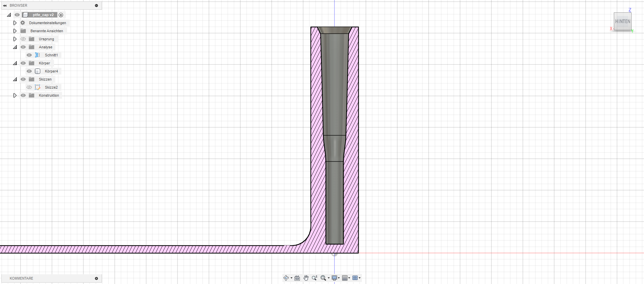Select the Pan hand tool

[x=306, y=278]
